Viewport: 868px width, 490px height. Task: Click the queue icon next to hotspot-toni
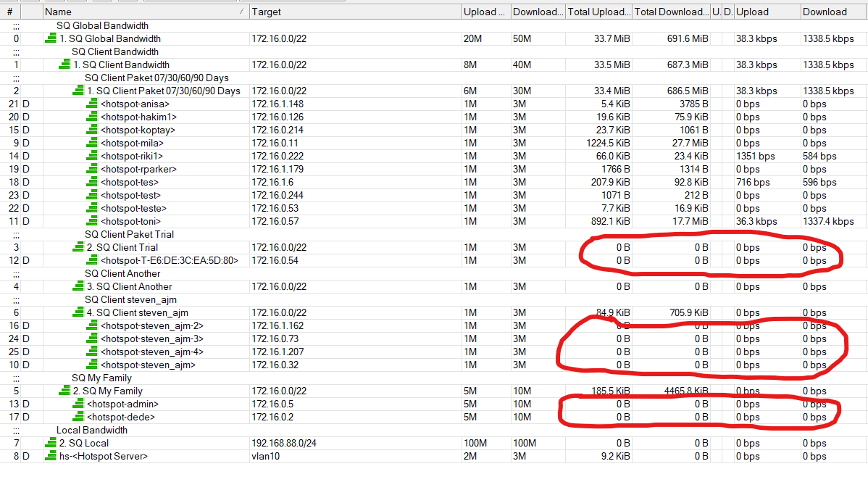click(x=92, y=221)
